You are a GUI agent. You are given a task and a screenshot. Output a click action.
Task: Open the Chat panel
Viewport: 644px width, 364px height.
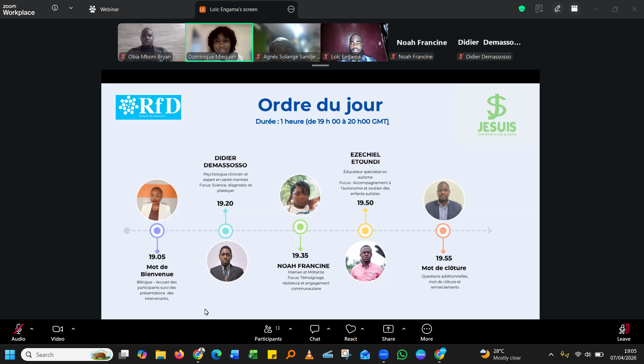(315, 333)
